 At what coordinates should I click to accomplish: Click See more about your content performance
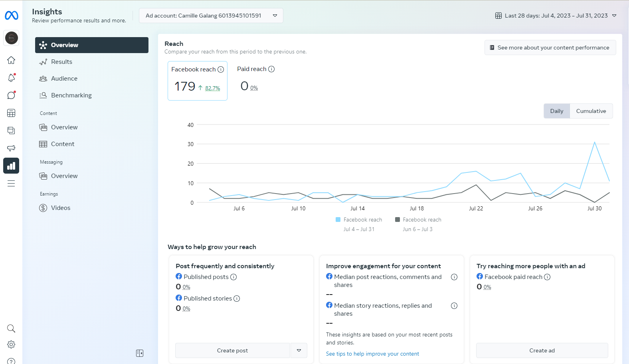550,47
